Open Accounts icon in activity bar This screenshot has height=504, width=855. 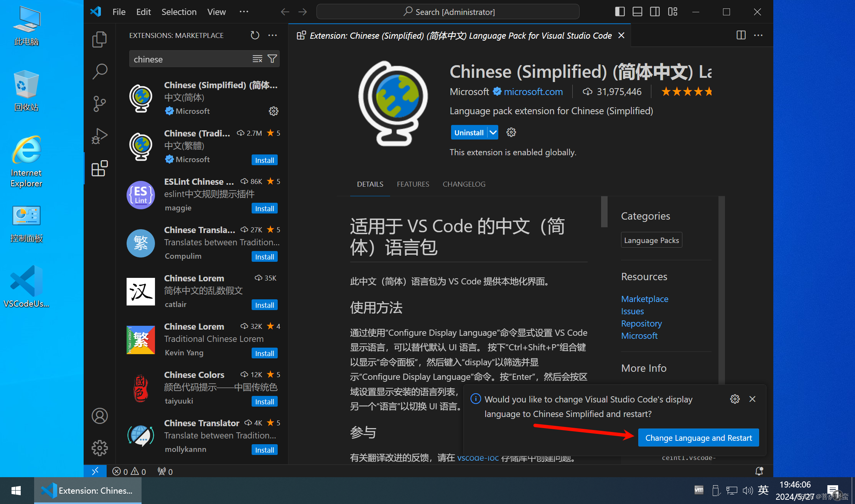99,416
